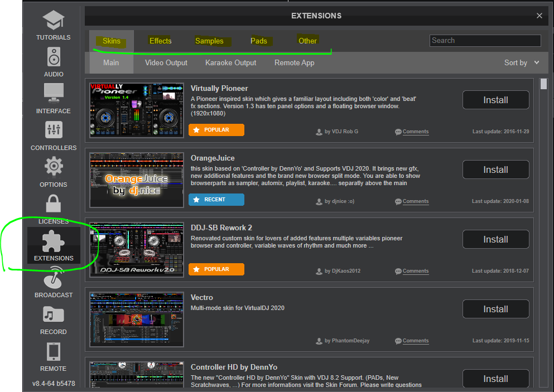Open OrangeJuice skin thumbnail
The width and height of the screenshot is (554, 392).
coord(137,180)
